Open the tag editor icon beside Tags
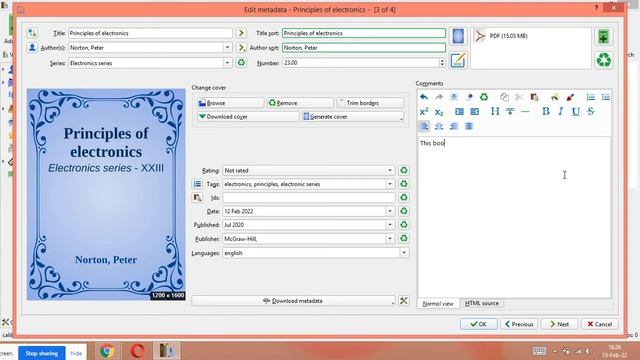The width and height of the screenshot is (640, 360). [197, 184]
